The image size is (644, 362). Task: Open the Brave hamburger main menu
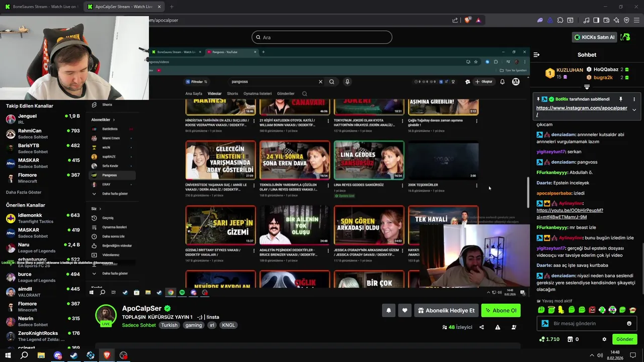coord(636,20)
